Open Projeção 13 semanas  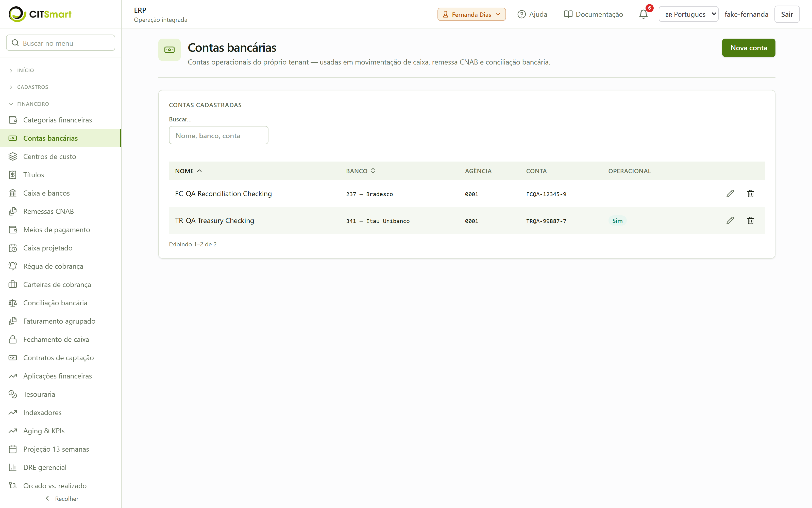tap(61, 449)
